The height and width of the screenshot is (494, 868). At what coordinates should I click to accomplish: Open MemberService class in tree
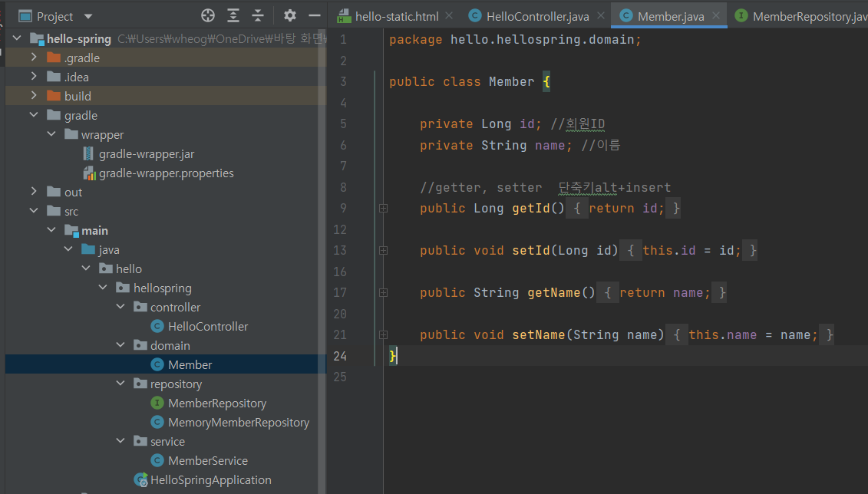207,461
